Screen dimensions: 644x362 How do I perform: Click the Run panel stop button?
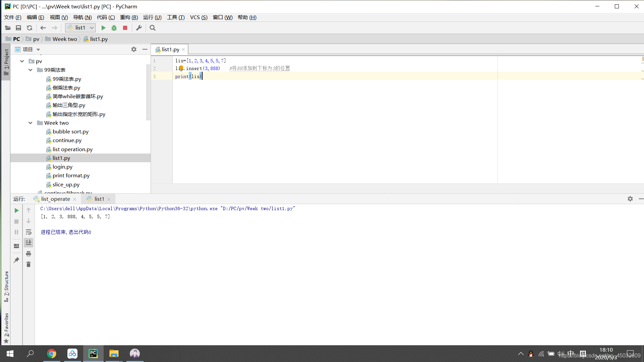(x=16, y=222)
